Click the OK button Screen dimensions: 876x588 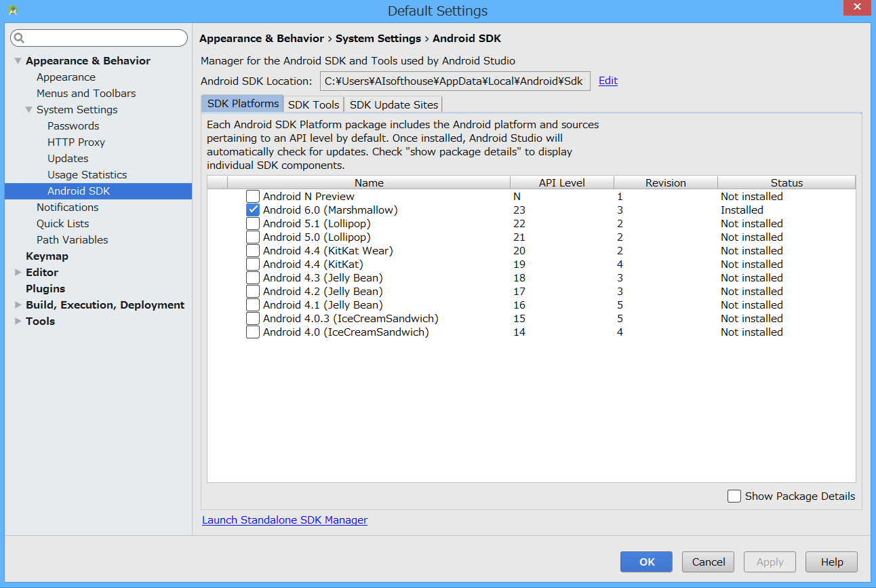pyautogui.click(x=647, y=562)
